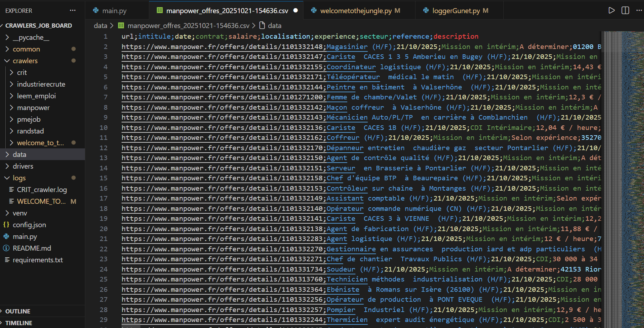
Task: Click last breadcrumb 'data' symbol
Action: coord(274,26)
